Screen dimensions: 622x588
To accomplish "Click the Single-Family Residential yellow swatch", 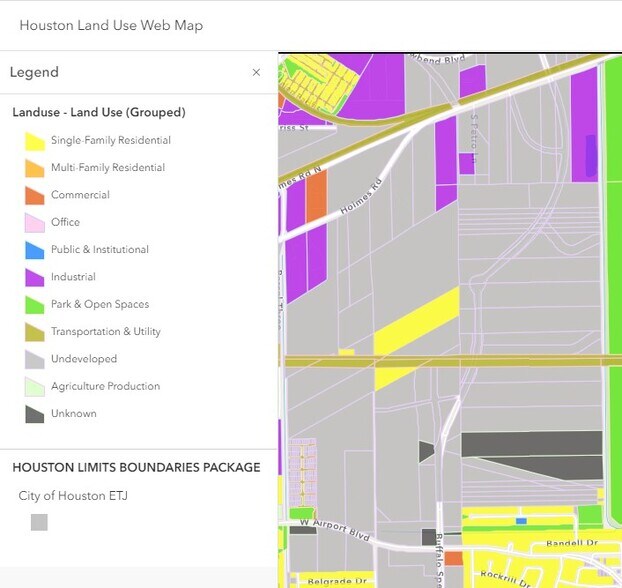I will [x=34, y=141].
